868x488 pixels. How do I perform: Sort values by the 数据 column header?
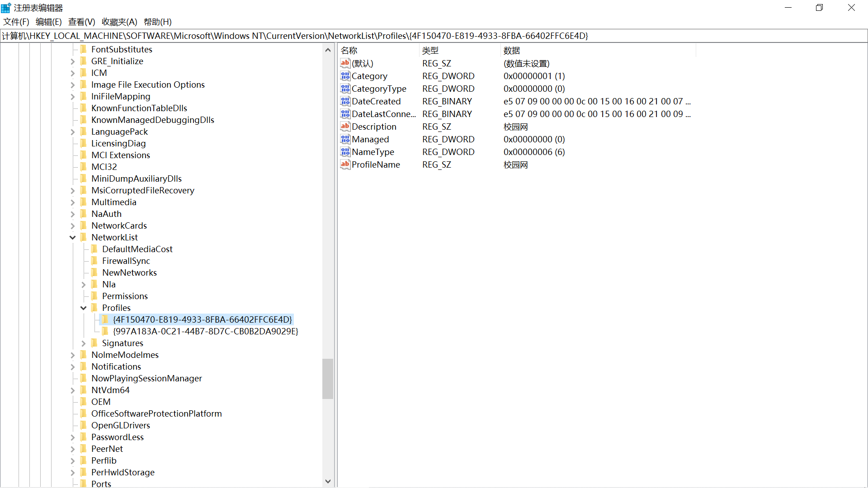point(598,51)
